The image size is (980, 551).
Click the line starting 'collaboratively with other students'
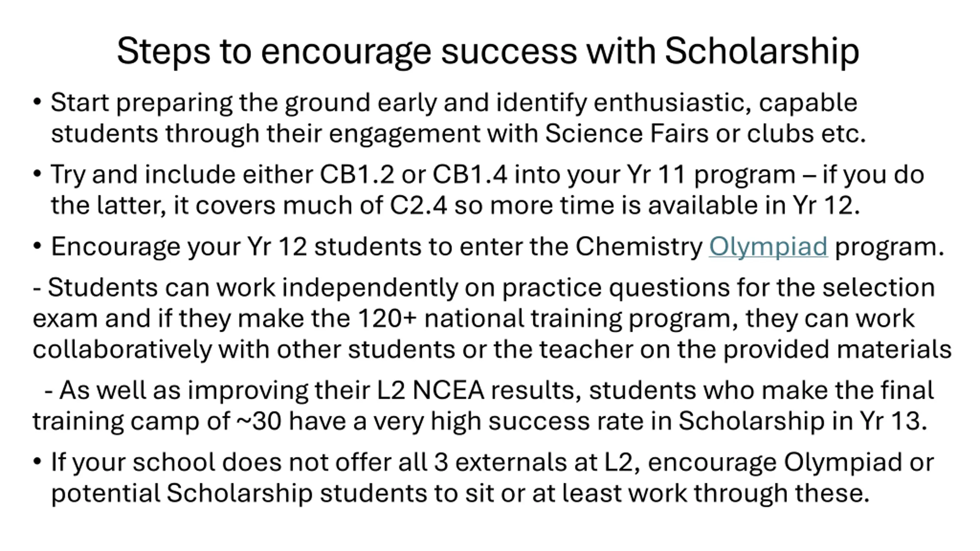point(492,349)
